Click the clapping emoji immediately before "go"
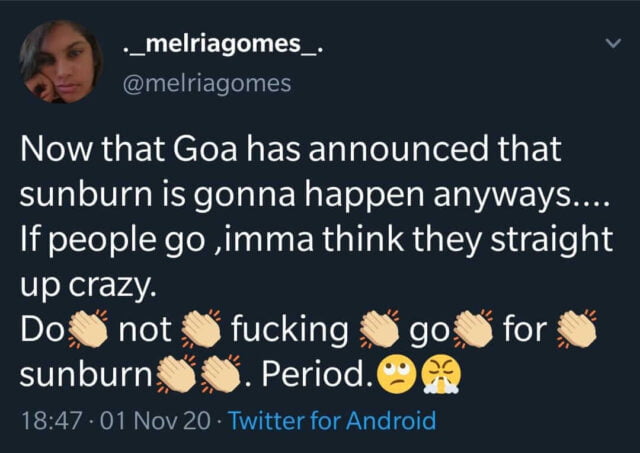640x453 pixels. [x=379, y=331]
